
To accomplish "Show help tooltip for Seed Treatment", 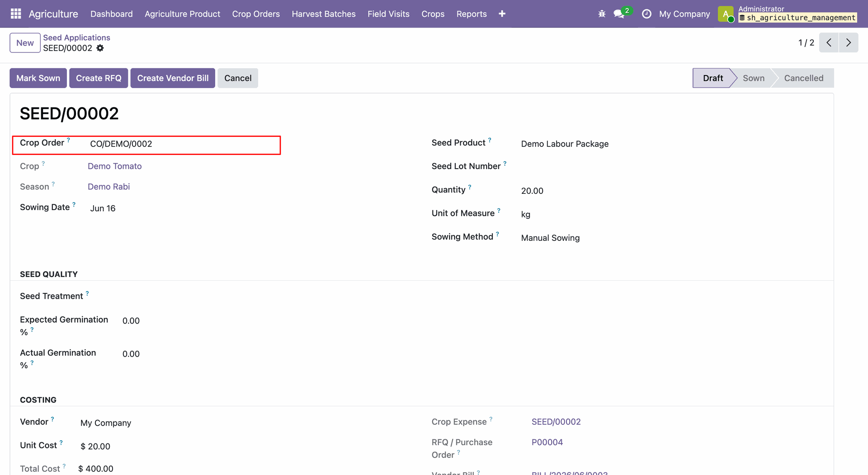I will 87,293.
